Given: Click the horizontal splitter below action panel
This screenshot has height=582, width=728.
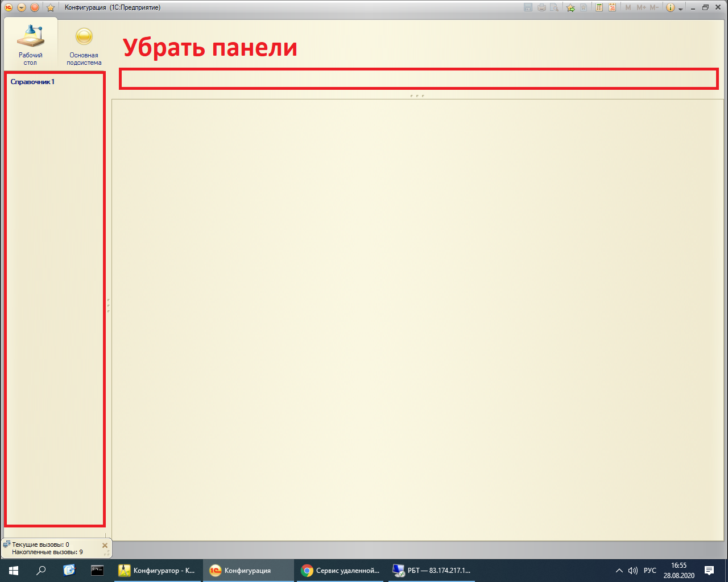Looking at the screenshot, I should point(417,95).
